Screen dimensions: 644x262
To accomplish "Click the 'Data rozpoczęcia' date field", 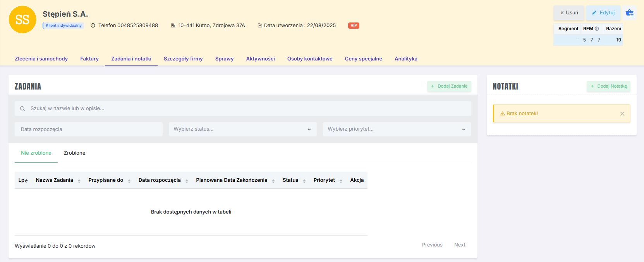I will pyautogui.click(x=89, y=129).
